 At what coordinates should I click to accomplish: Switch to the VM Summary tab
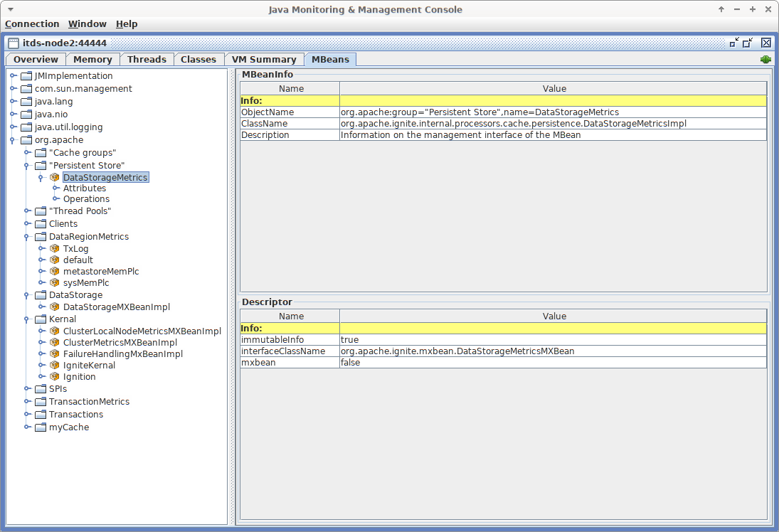coord(263,60)
